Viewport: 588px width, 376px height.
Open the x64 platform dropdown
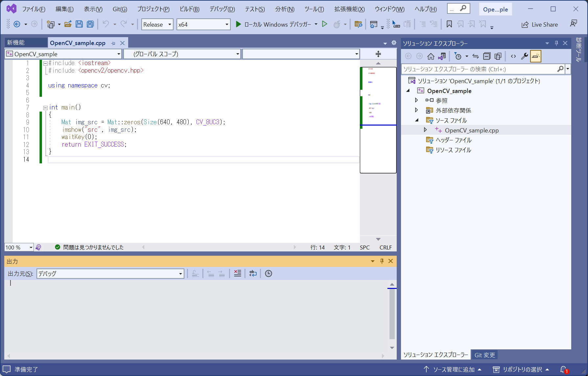pyautogui.click(x=203, y=24)
